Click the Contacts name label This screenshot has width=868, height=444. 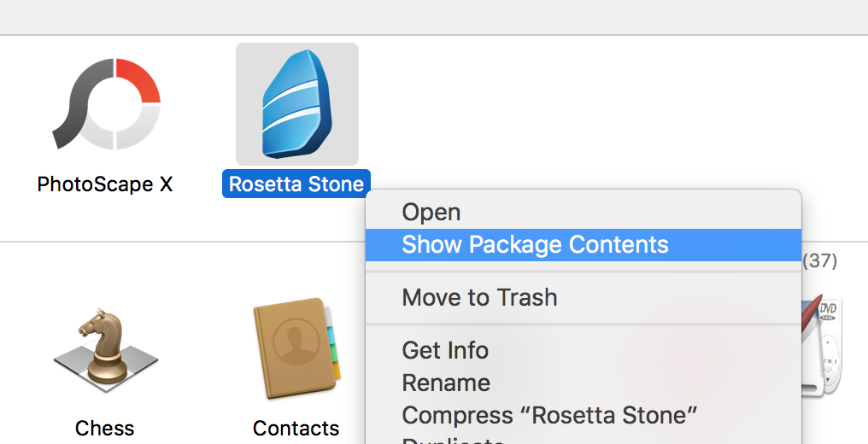point(296,428)
